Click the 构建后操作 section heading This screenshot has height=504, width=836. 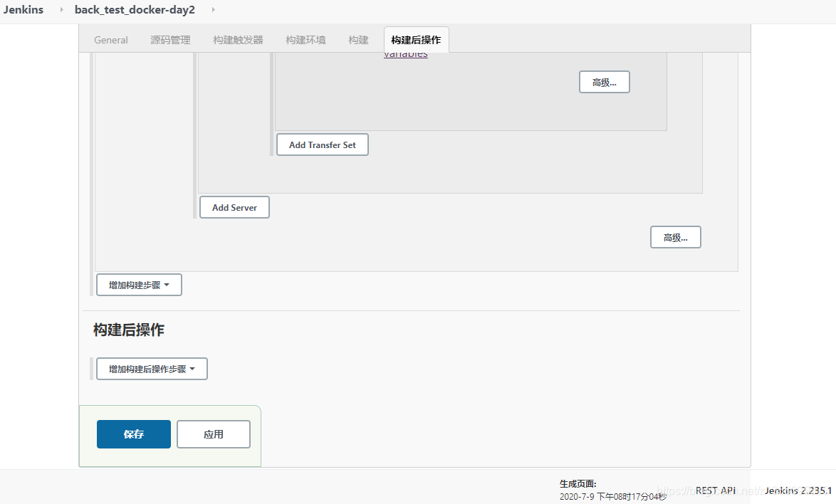pos(128,330)
